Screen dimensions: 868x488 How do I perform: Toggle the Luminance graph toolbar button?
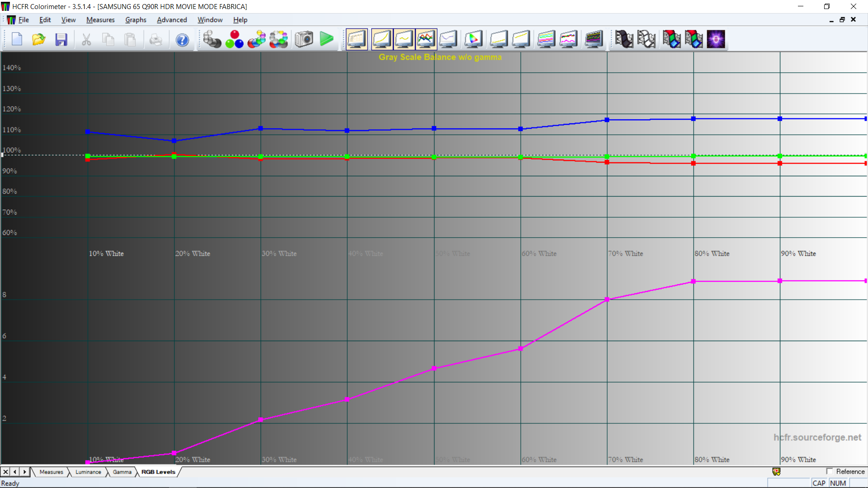pyautogui.click(x=381, y=39)
